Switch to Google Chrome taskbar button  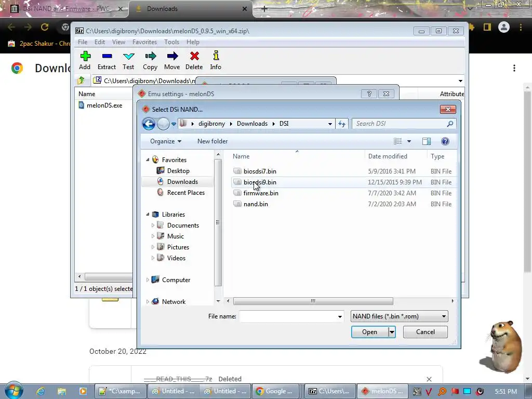[275, 391]
